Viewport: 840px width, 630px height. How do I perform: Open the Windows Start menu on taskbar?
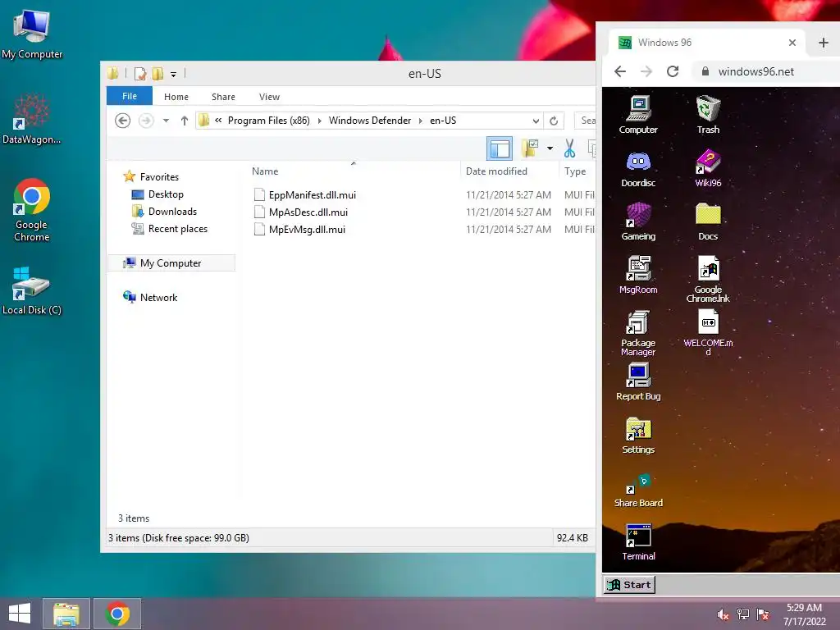tap(20, 614)
